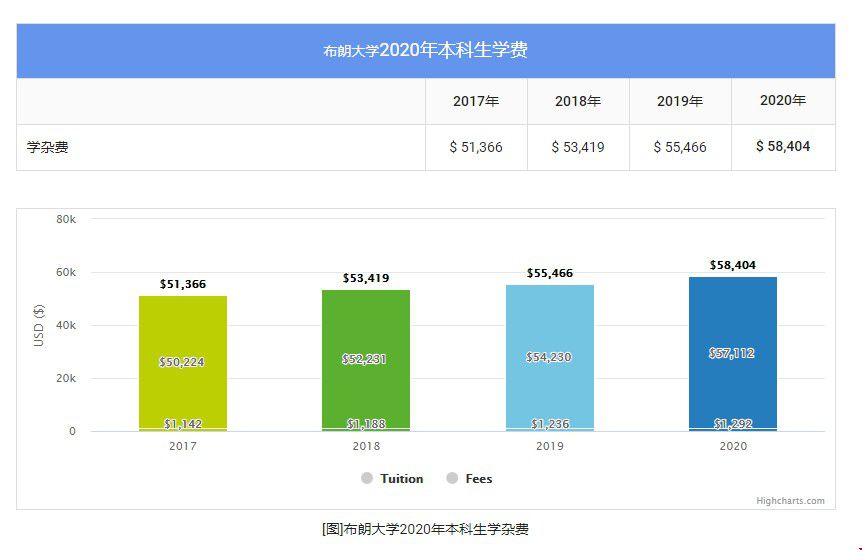This screenshot has width=862, height=550.
Task: Click the 60k y-axis label
Action: [x=66, y=272]
